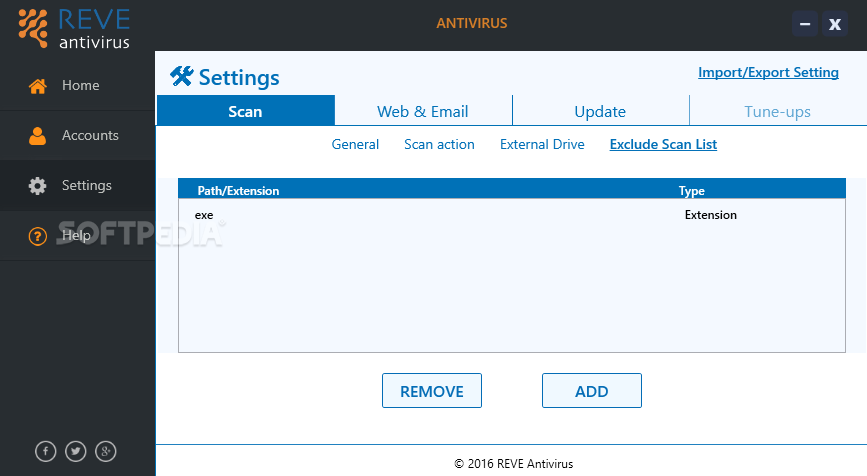Click the REVE antivirus logo
Screen dimensions: 867x476
pyautogui.click(x=74, y=28)
